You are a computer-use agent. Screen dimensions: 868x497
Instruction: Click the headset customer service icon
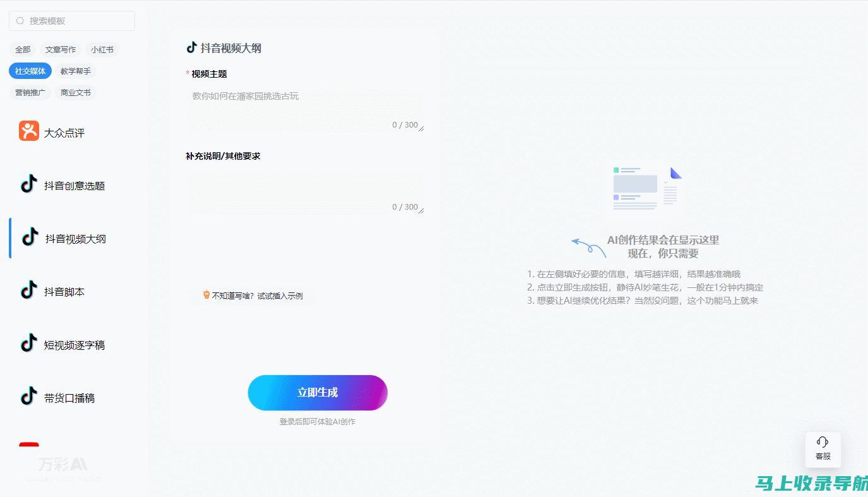click(823, 442)
